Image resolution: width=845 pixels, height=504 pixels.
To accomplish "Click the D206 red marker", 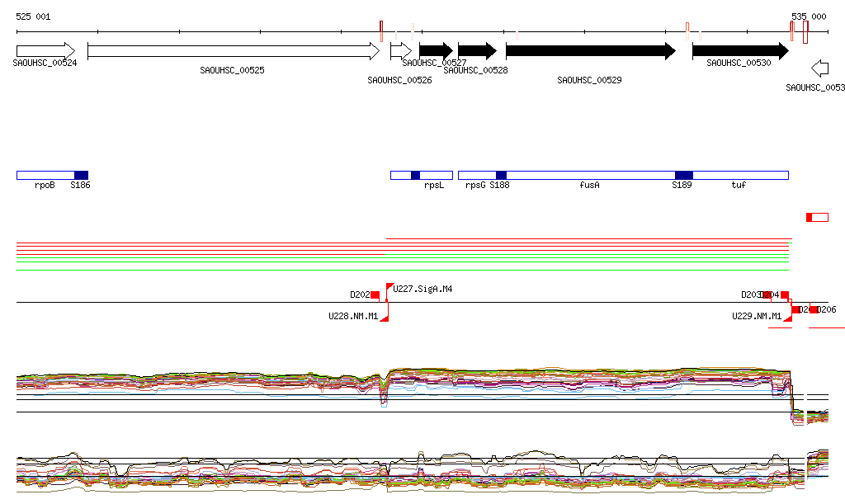I will tap(814, 309).
